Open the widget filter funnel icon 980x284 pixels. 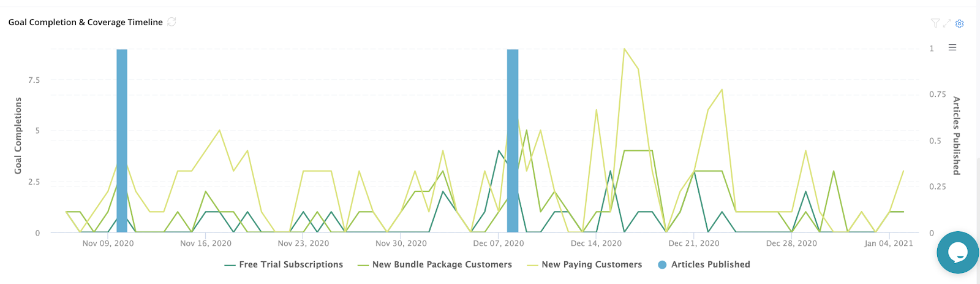pos(935,23)
